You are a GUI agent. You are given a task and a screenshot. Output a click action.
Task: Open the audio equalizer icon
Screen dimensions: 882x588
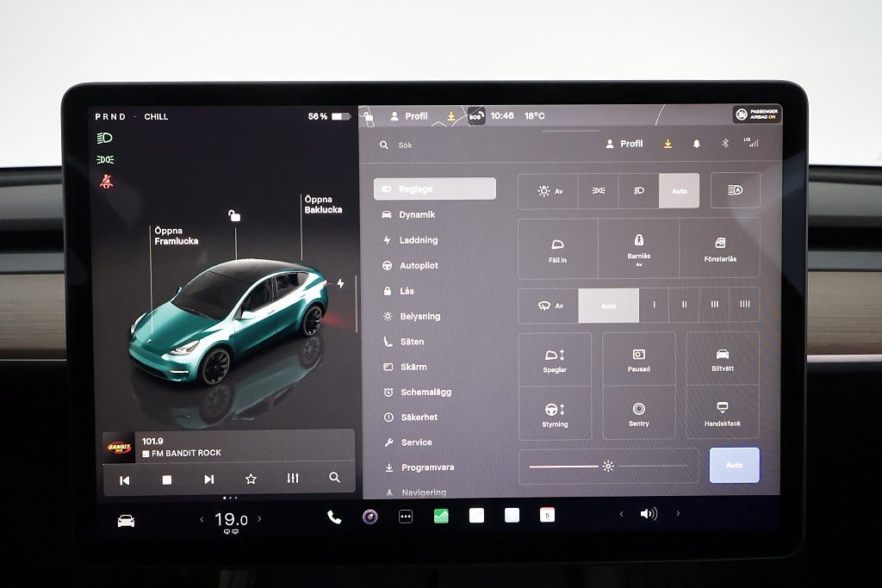293,479
